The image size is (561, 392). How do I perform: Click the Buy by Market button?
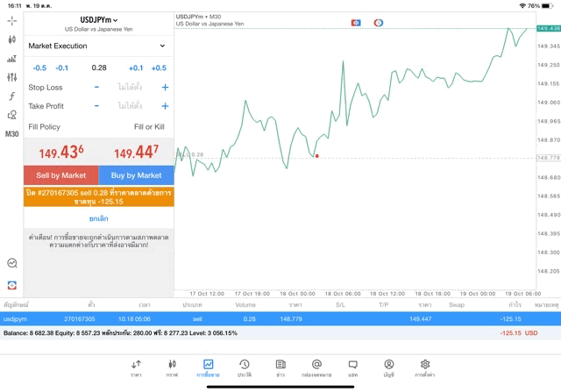coord(137,175)
